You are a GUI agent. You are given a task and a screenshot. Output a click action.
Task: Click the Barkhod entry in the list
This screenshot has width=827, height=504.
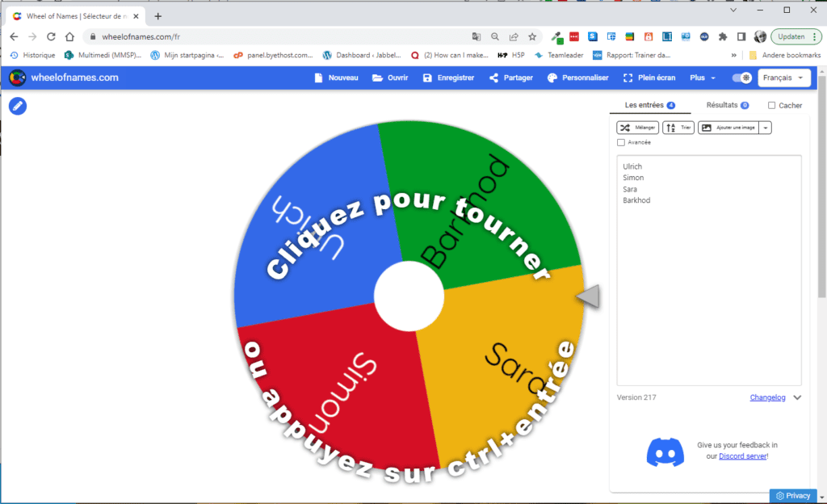(636, 200)
